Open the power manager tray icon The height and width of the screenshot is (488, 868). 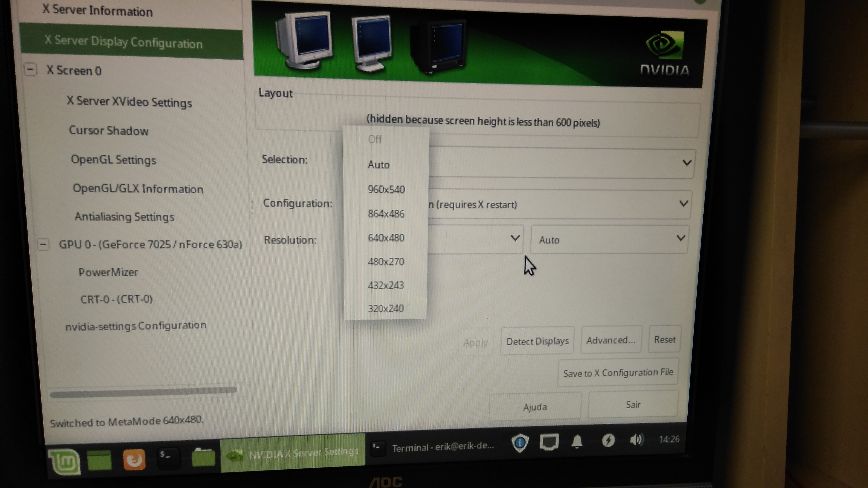point(608,440)
